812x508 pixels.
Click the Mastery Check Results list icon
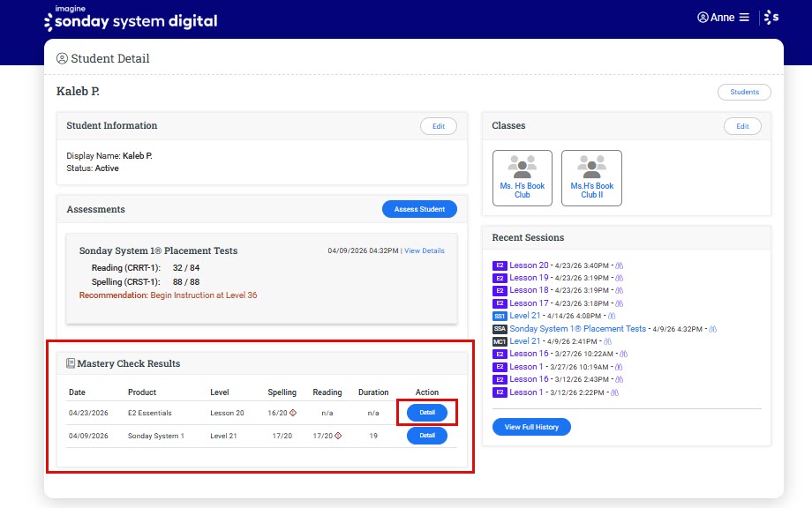(71, 363)
